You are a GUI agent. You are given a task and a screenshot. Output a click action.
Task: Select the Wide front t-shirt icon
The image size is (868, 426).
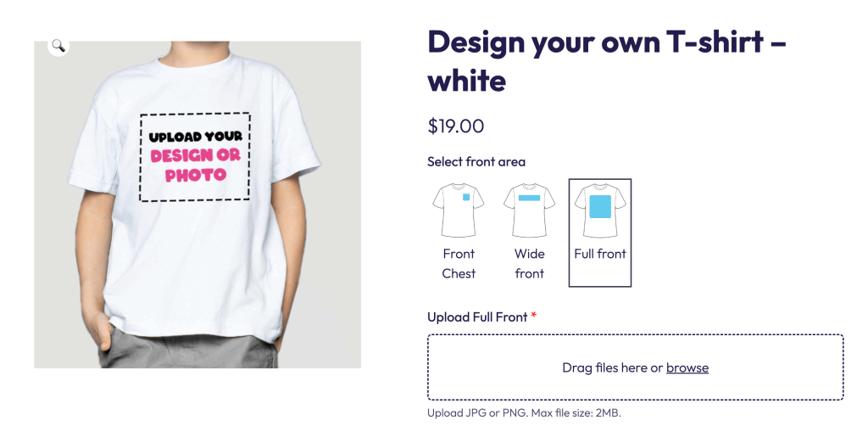click(529, 210)
